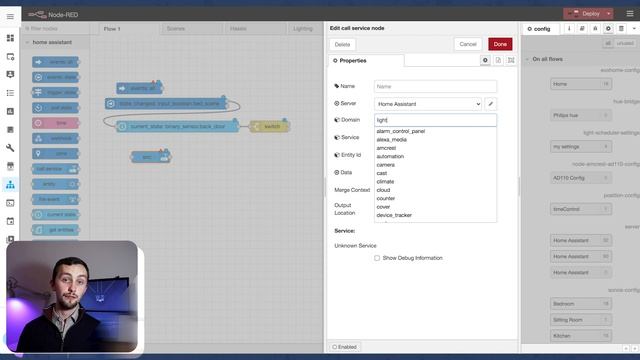640x360 pixels.
Task: Open the Node-RED main menu icon
Action: [630, 14]
